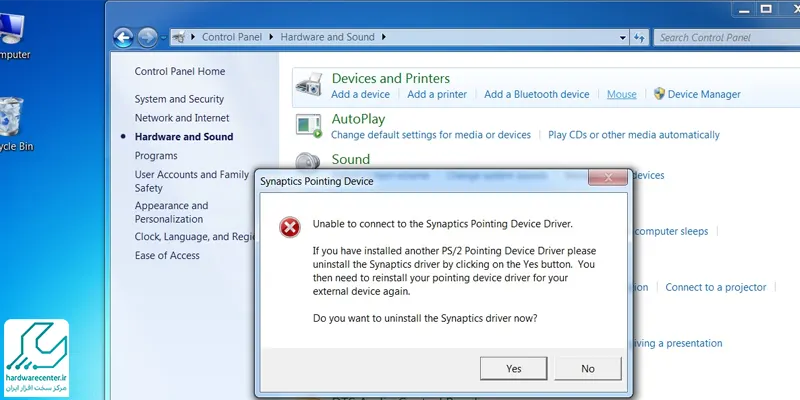Click the Forward navigation arrow button
Image resolution: width=800 pixels, height=400 pixels.
[x=147, y=38]
